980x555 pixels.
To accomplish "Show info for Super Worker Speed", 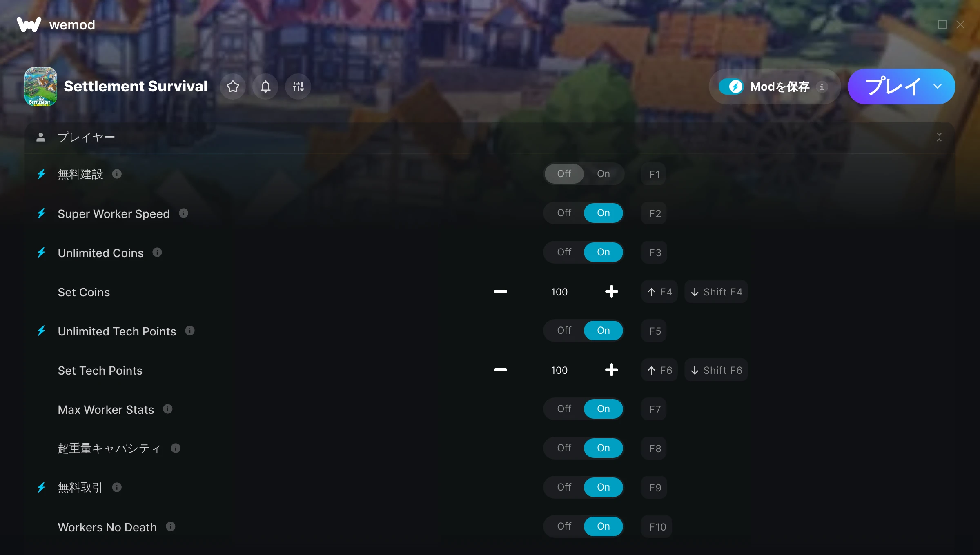I will (x=184, y=213).
